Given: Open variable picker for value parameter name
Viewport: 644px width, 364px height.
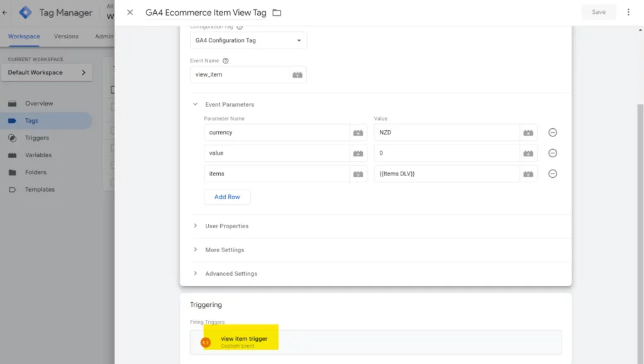Looking at the screenshot, I should (x=358, y=153).
